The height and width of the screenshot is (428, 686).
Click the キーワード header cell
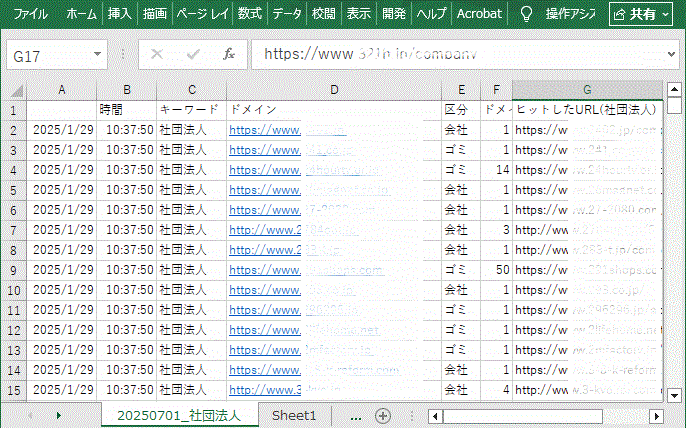coord(192,110)
